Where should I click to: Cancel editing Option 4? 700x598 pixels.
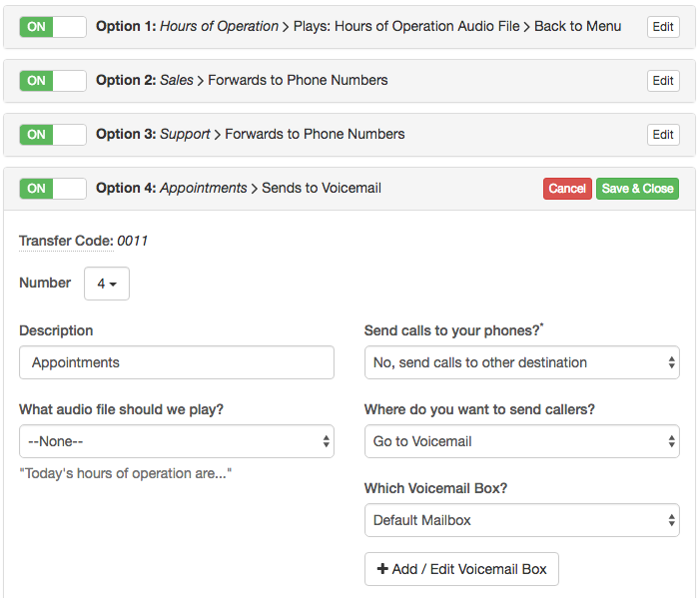(567, 189)
